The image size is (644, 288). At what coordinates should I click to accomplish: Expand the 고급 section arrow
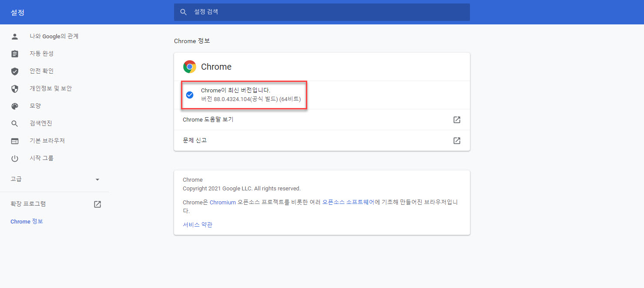(97, 180)
